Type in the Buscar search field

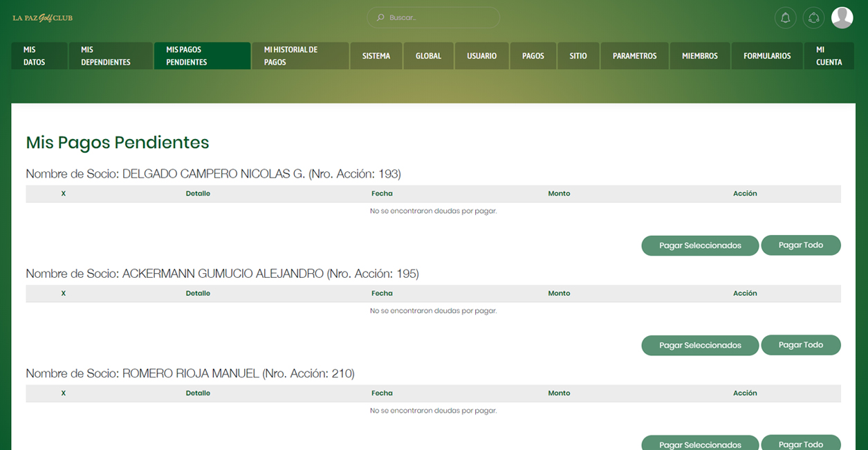(x=439, y=18)
